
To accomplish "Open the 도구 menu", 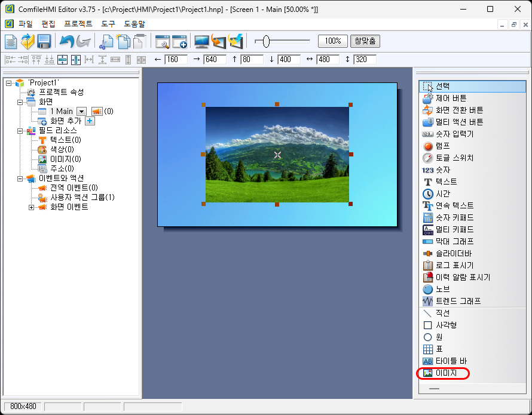I will (x=108, y=24).
